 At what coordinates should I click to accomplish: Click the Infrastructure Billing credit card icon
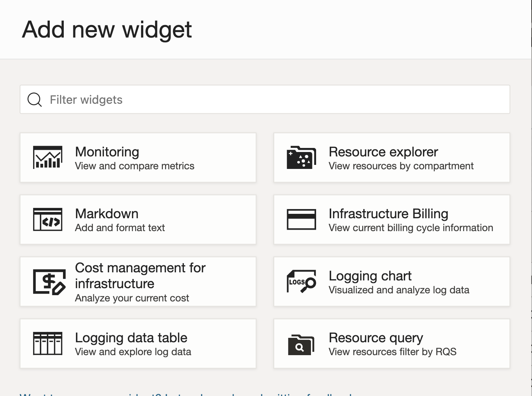301,219
